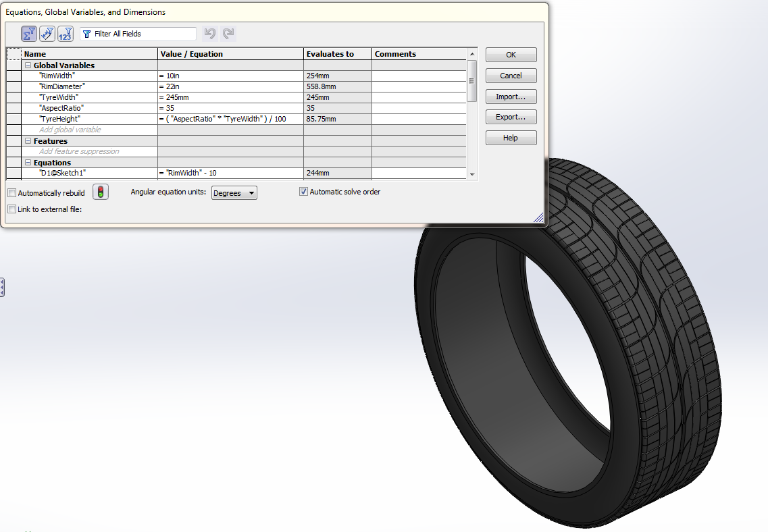Select the "TyreHeight" variable name

pos(59,119)
